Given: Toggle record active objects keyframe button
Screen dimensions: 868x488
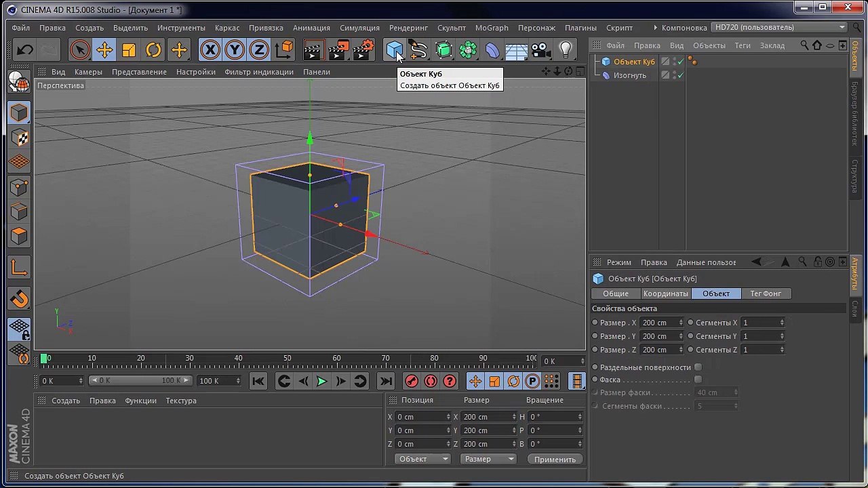Looking at the screenshot, I should click(412, 381).
